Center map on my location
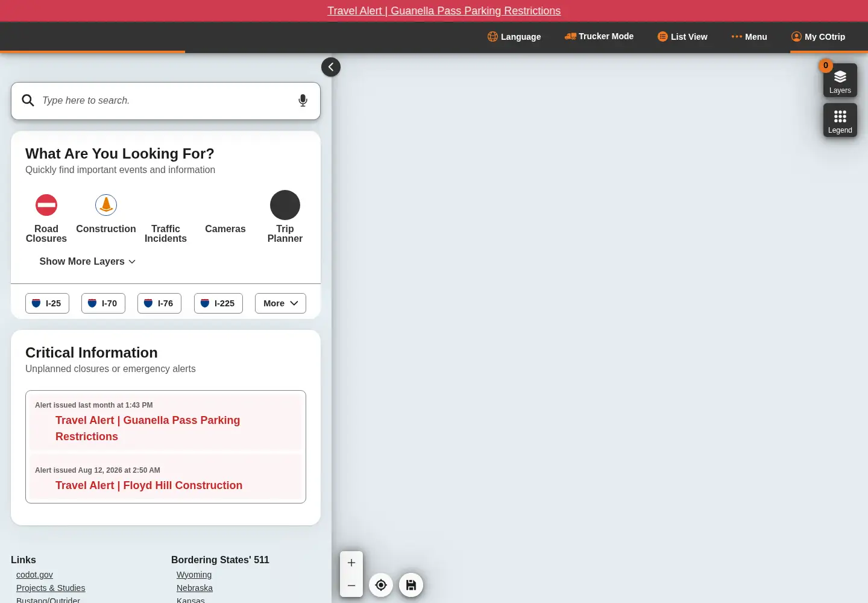868x603 pixels. tap(381, 585)
